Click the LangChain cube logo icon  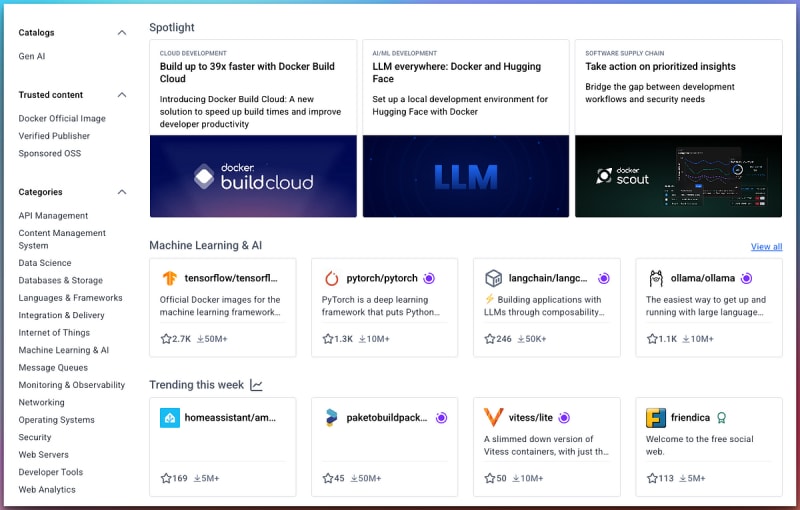(x=493, y=278)
